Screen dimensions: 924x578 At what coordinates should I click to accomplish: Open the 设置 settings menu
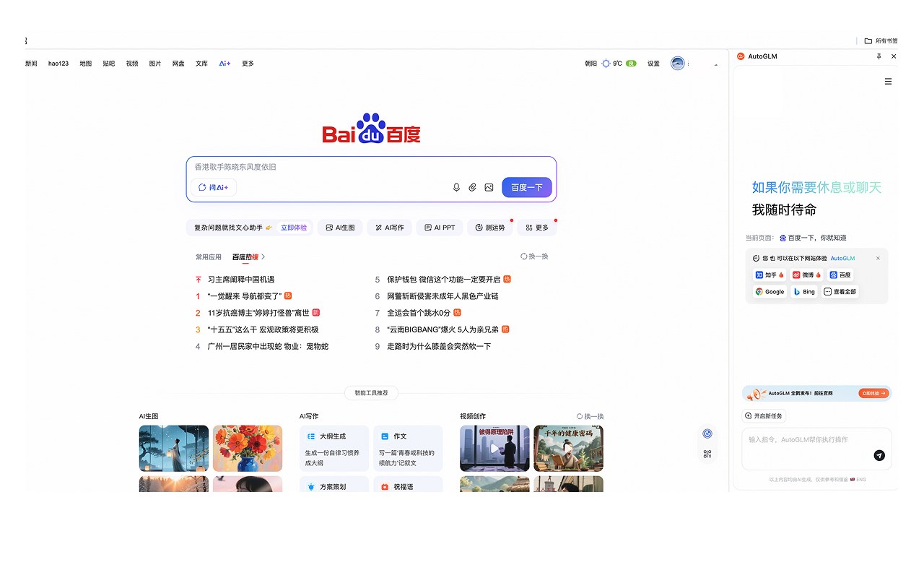(653, 64)
